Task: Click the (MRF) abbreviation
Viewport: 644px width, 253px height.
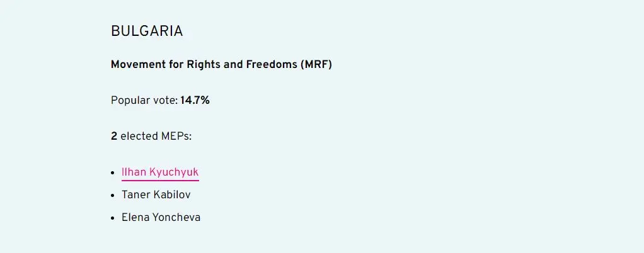Action: [x=316, y=65]
